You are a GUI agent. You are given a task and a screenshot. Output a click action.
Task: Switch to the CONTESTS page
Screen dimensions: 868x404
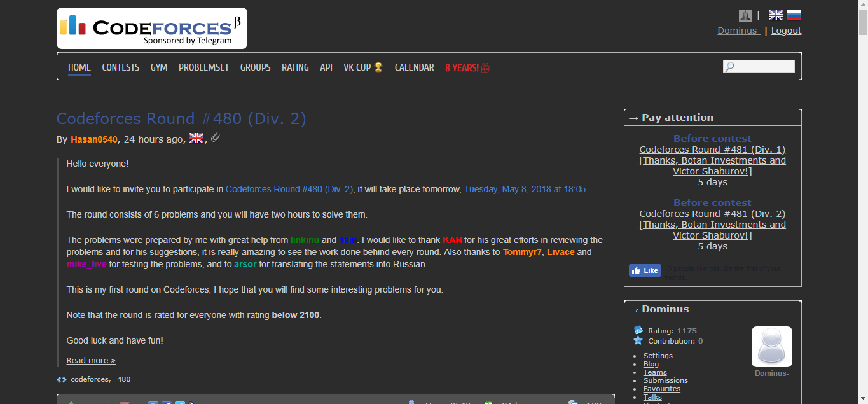[120, 67]
